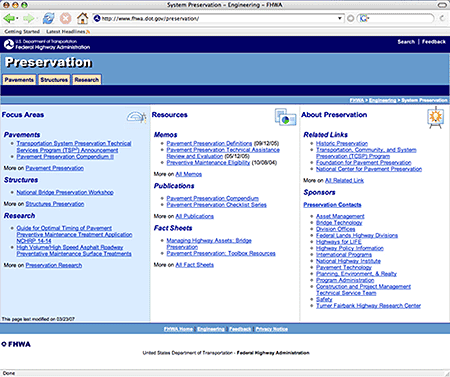The width and height of the screenshot is (450, 377).
Task: Open the Pavement Preservation Compendium publication
Action: point(212,198)
